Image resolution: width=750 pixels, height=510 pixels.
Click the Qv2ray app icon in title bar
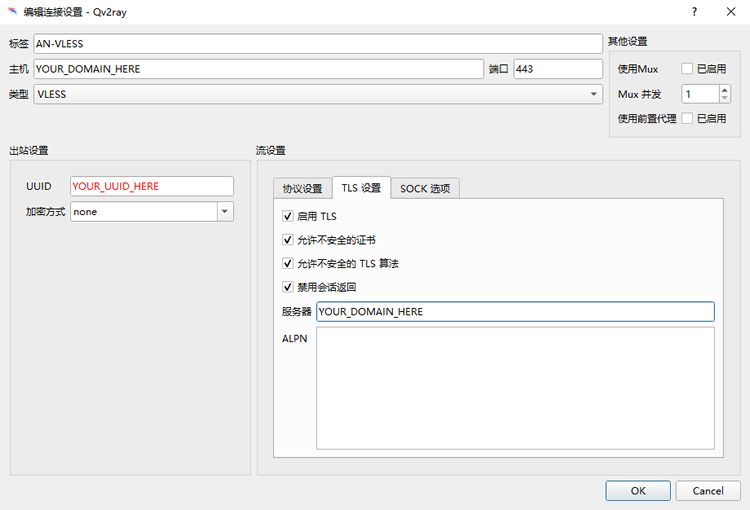pos(12,11)
